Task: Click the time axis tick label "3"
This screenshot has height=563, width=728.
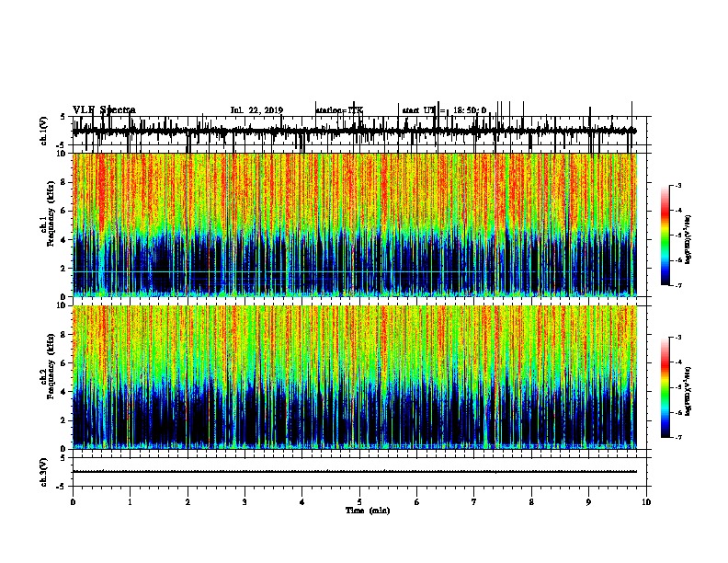Action: click(245, 502)
